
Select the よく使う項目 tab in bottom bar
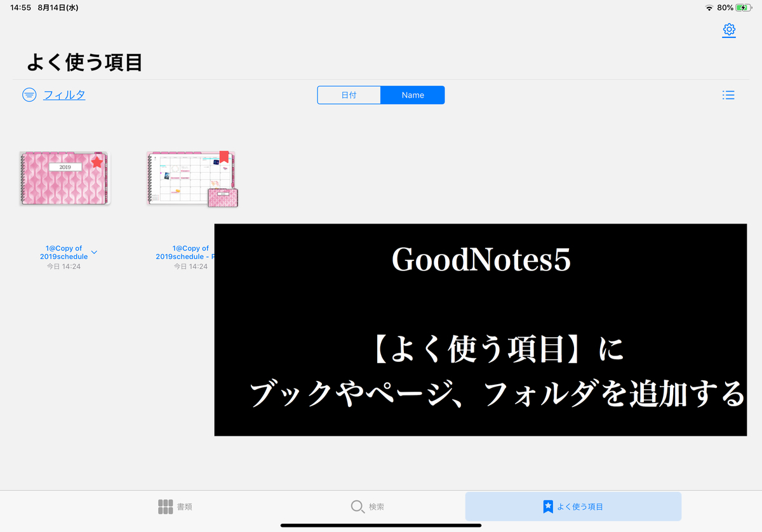[x=573, y=507]
